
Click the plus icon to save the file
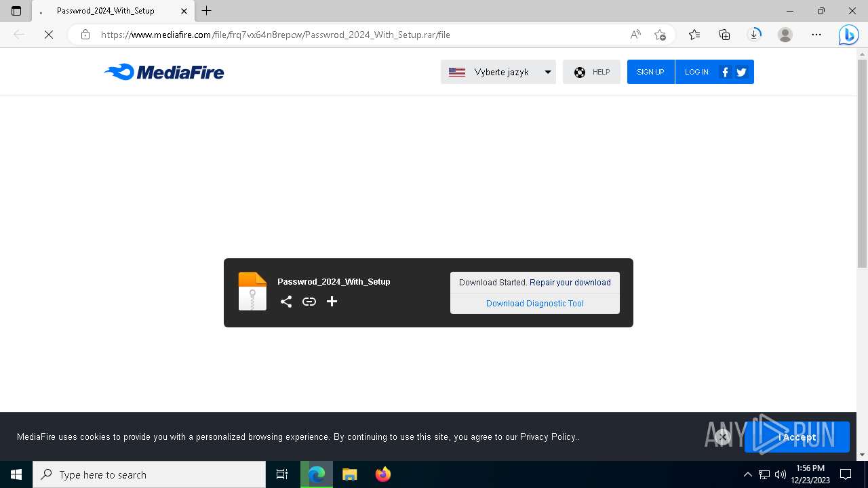pyautogui.click(x=332, y=302)
